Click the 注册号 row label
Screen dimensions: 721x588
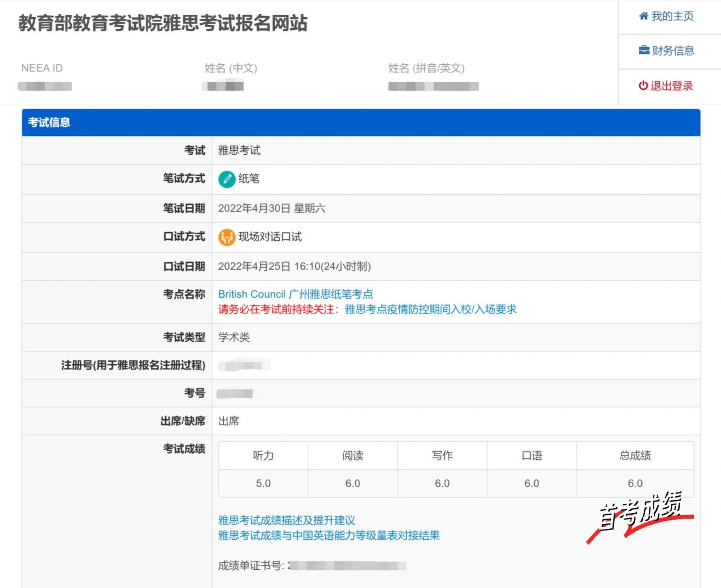(x=133, y=366)
